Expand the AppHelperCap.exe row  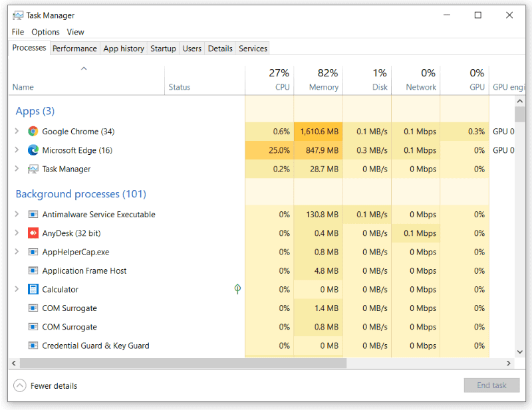point(17,252)
